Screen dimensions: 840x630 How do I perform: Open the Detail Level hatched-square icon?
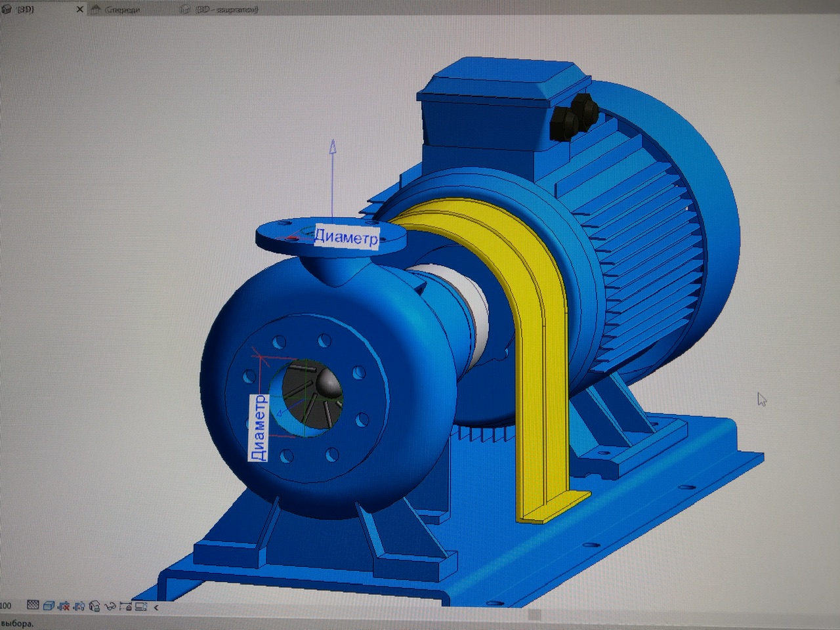point(33,606)
